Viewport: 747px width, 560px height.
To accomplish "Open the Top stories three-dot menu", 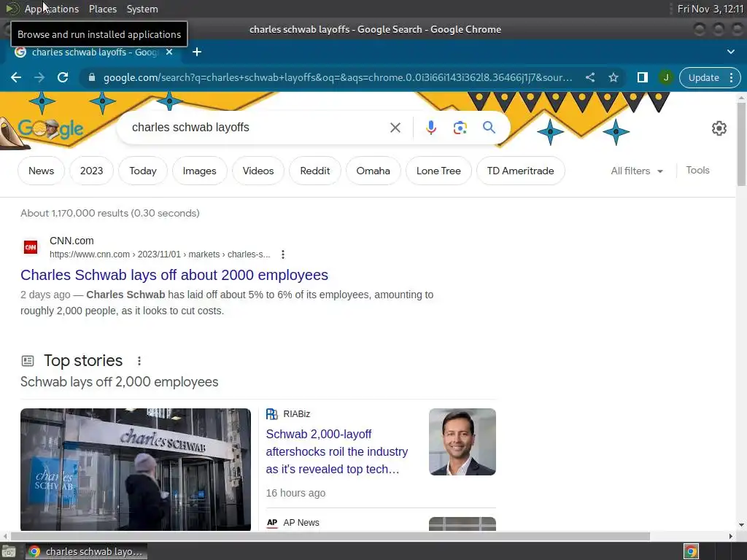I will [139, 361].
